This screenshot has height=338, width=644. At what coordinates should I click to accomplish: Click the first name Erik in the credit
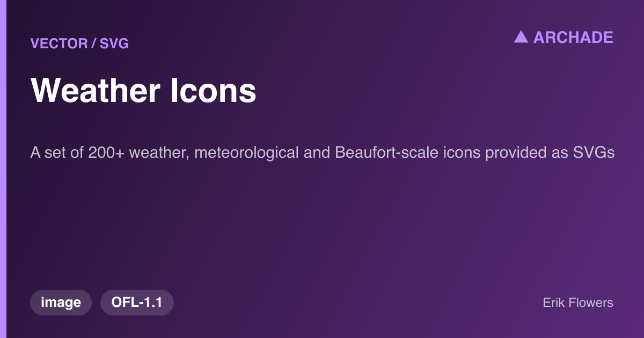(554, 303)
